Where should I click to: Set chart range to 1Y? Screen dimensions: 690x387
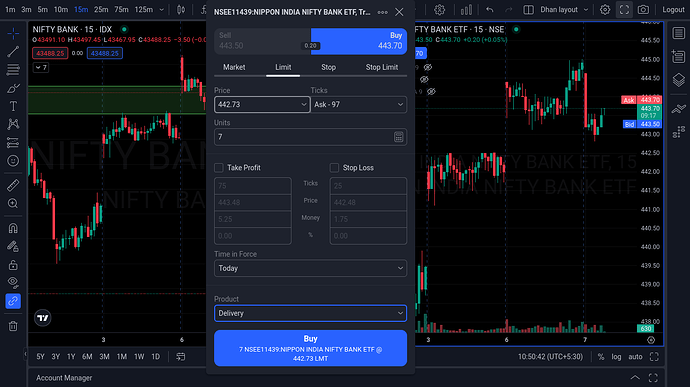click(71, 357)
